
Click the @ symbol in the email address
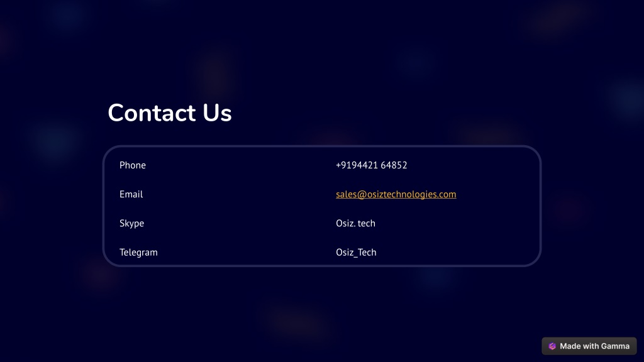[362, 194]
